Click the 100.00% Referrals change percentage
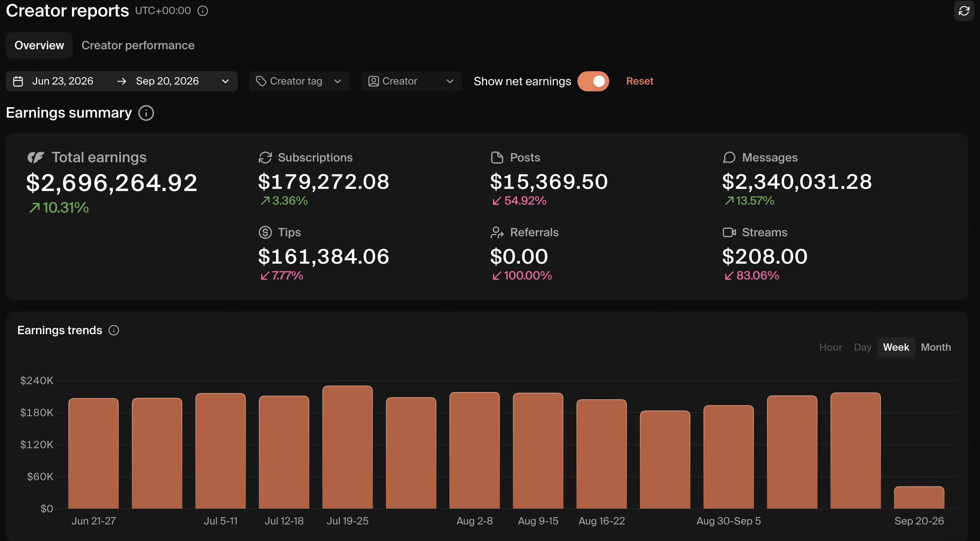 point(528,276)
